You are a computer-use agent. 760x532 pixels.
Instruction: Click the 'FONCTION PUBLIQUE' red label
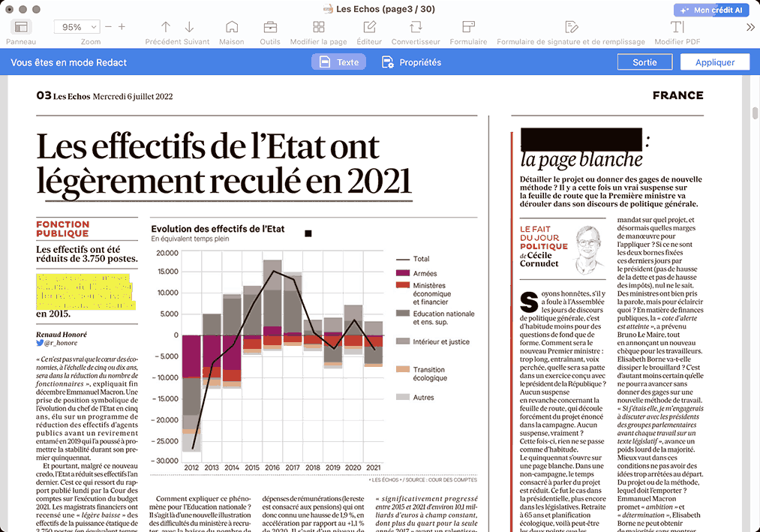(x=62, y=229)
